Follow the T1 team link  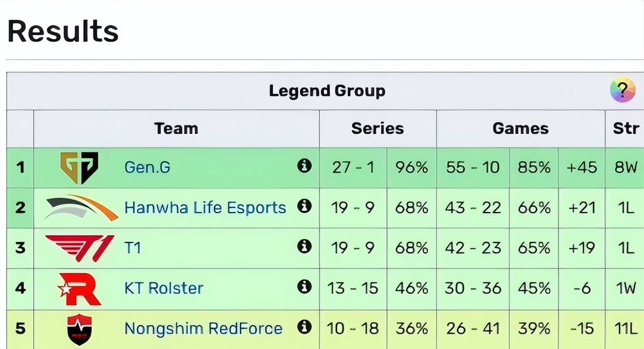click(x=133, y=248)
